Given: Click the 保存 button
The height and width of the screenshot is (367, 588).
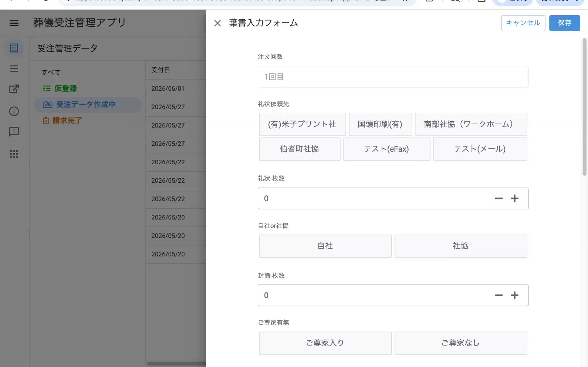Looking at the screenshot, I should point(564,23).
